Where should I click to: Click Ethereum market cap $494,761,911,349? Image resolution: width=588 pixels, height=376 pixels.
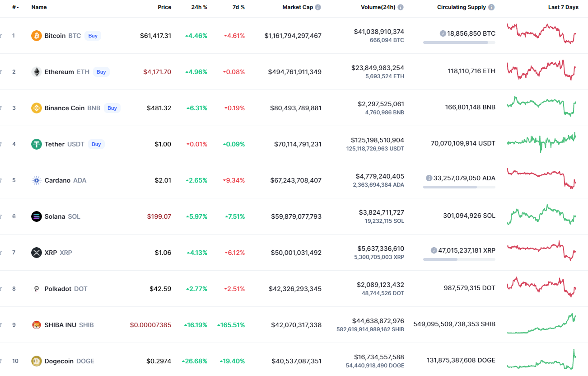tap(294, 72)
